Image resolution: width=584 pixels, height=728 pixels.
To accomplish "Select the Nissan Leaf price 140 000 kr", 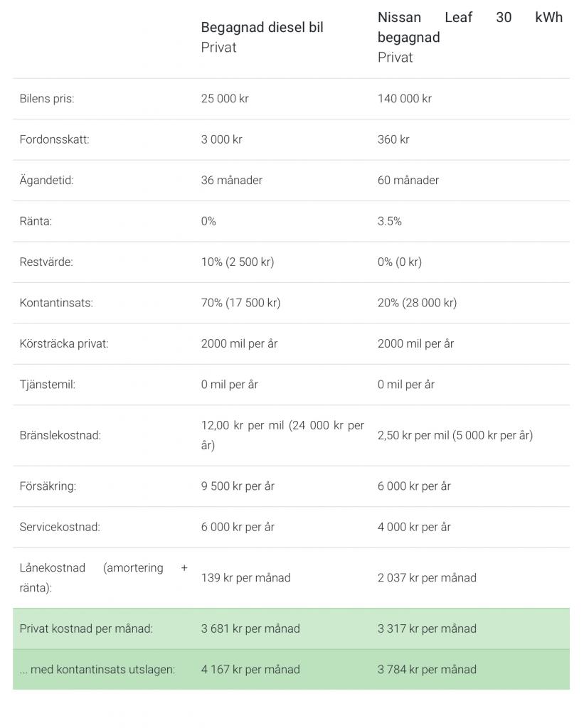I will pos(405,98).
